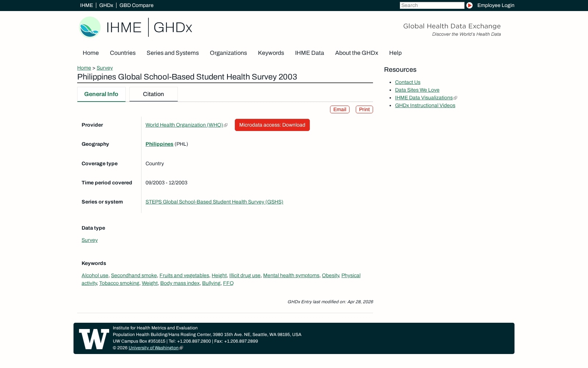Open GHDx Instructional Videos link

425,106
